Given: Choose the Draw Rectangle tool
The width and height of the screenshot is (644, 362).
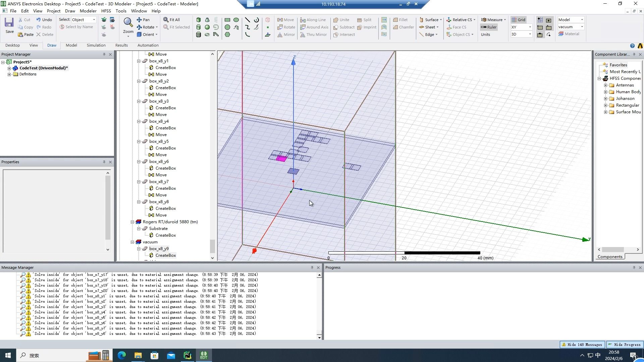Looking at the screenshot, I should point(227,20).
